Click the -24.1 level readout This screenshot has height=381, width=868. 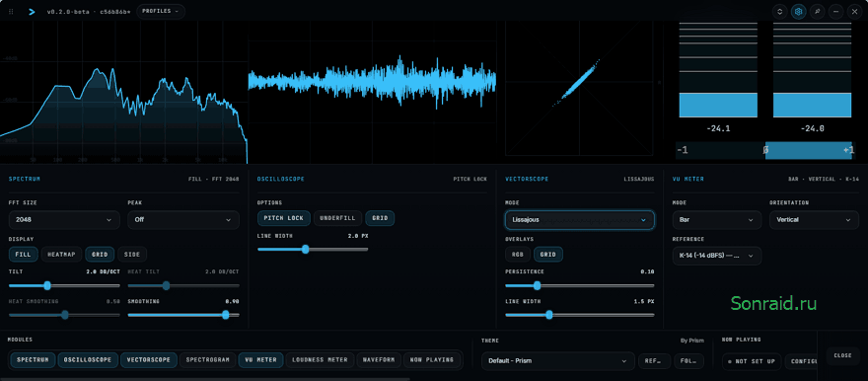(x=718, y=129)
